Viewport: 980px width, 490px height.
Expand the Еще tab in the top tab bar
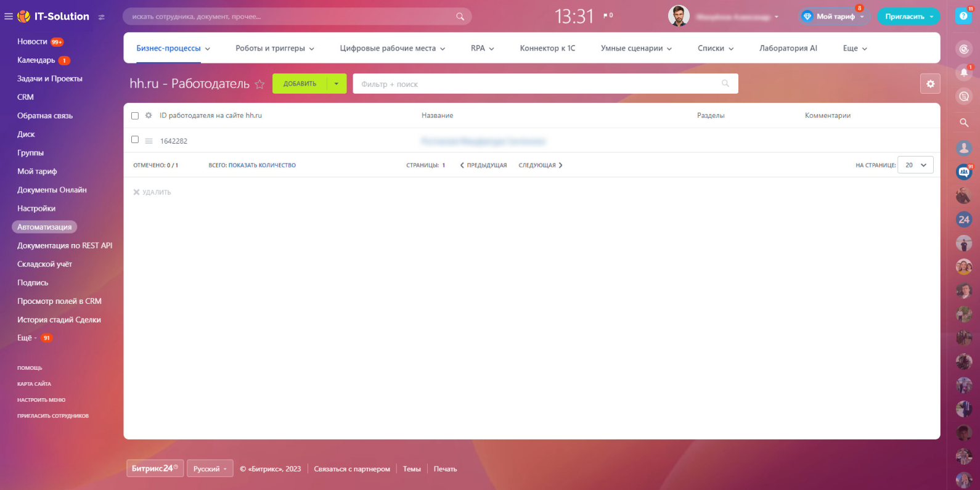pyautogui.click(x=855, y=48)
